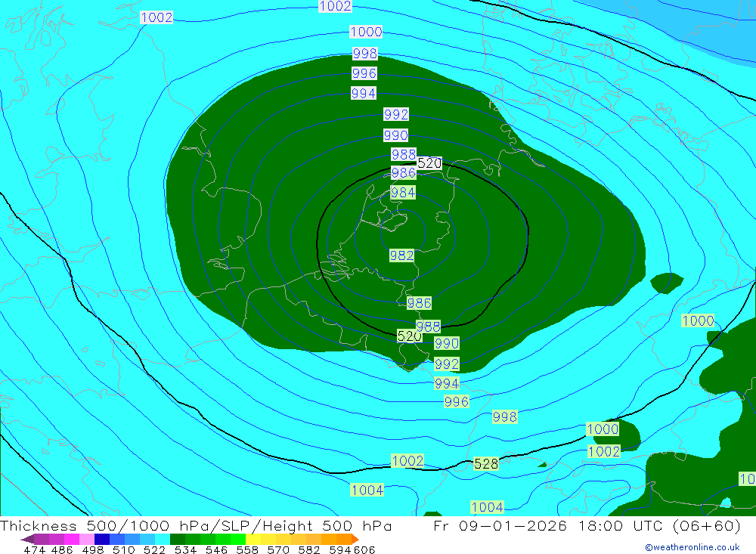Click the 606 legend value
The image size is (756, 554).
tap(364, 550)
